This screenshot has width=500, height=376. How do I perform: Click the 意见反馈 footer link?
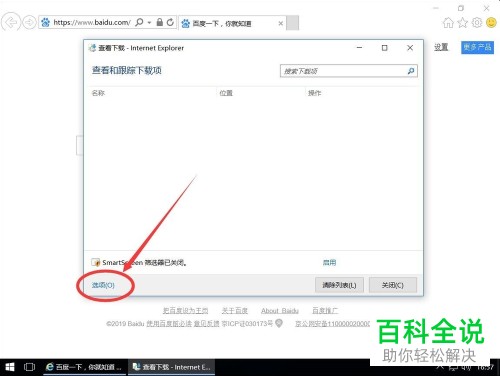pos(206,323)
